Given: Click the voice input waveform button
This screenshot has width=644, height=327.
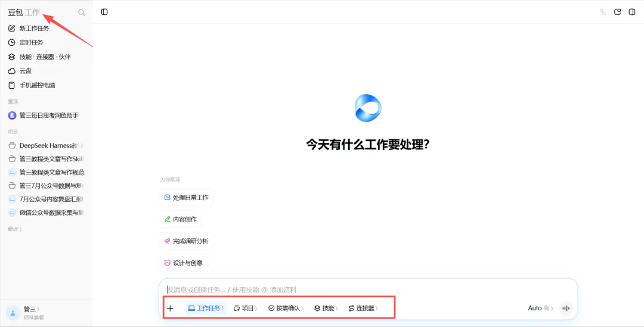Looking at the screenshot, I should [566, 308].
